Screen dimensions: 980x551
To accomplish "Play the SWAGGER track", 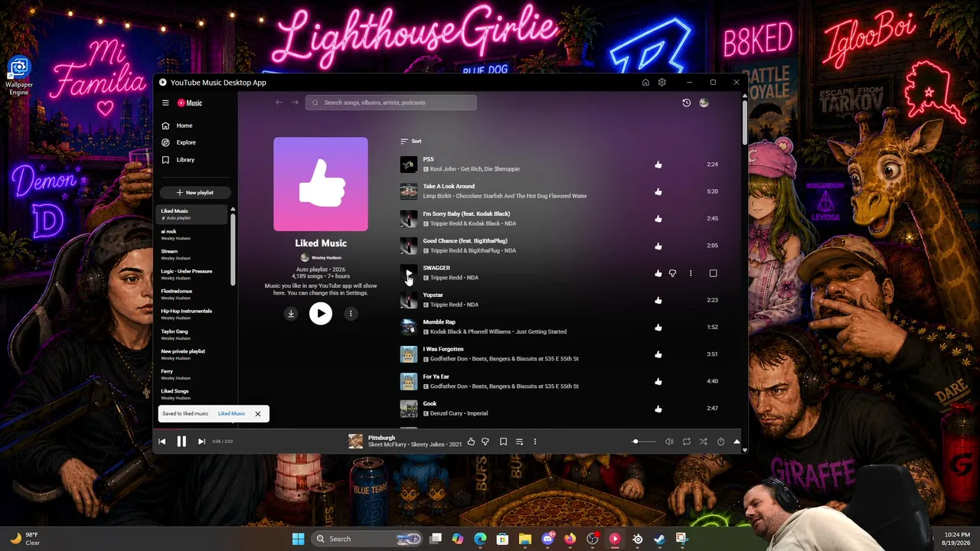I will pyautogui.click(x=409, y=273).
